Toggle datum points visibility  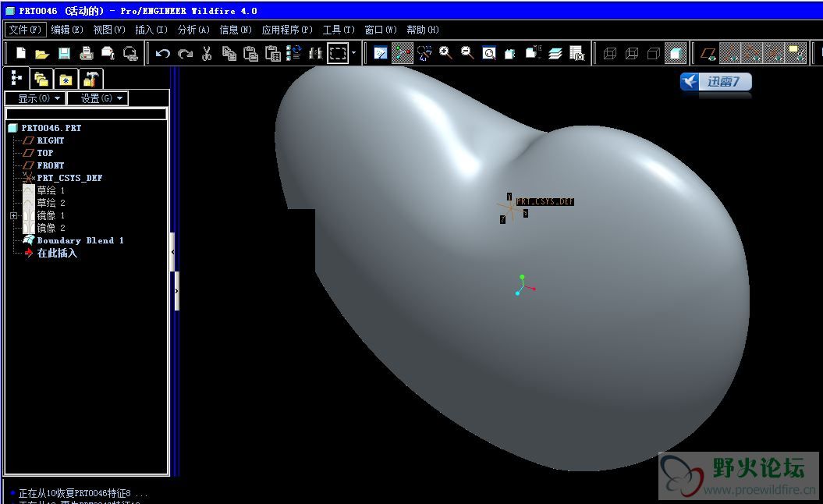[751, 53]
